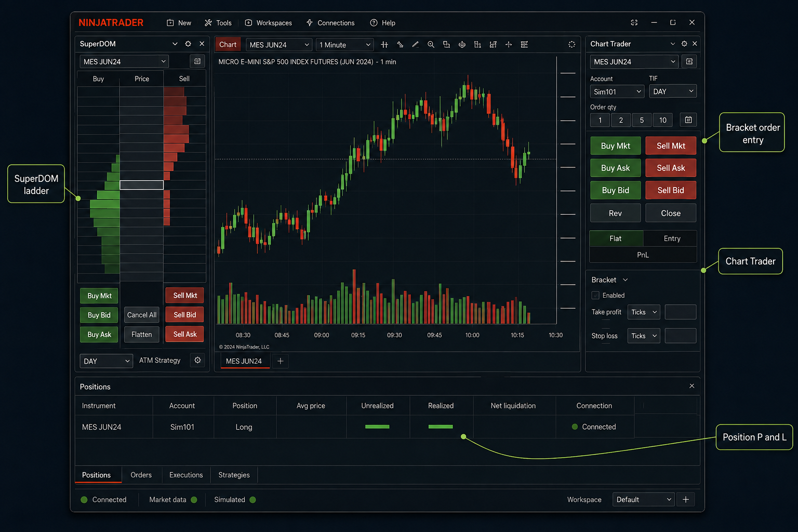
Task: Toggle the crosshair cursor icon
Action: (509, 45)
